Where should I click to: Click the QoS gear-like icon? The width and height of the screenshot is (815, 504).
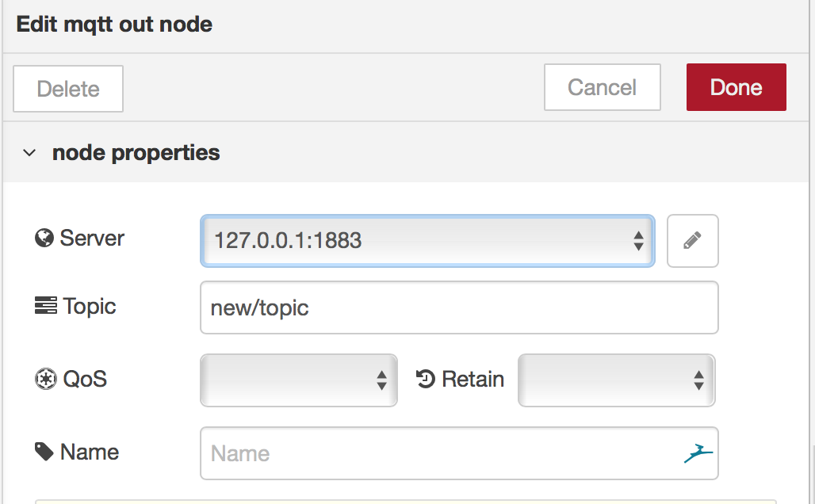[44, 379]
